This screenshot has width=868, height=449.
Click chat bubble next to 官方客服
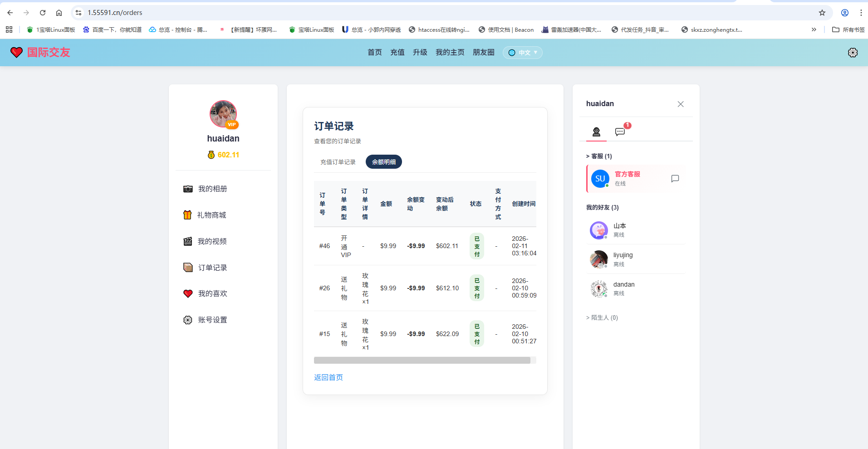675,179
